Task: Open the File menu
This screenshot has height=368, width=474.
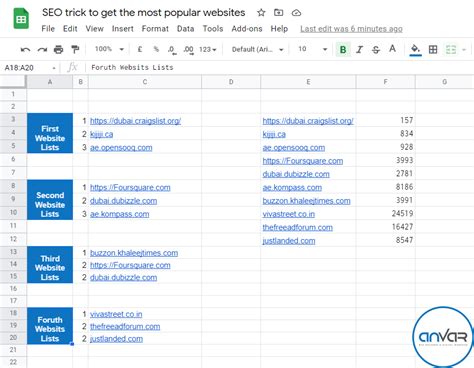Action: [x=48, y=29]
